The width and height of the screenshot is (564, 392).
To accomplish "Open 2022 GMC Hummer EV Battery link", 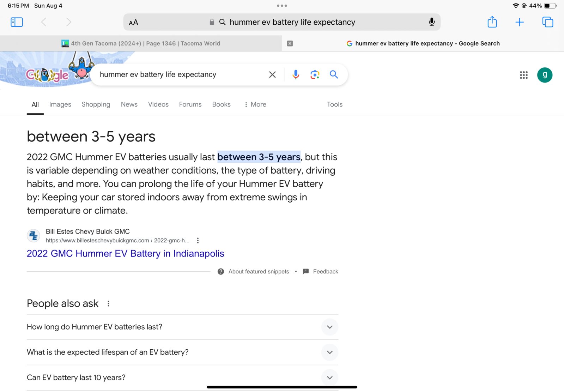I will point(126,254).
